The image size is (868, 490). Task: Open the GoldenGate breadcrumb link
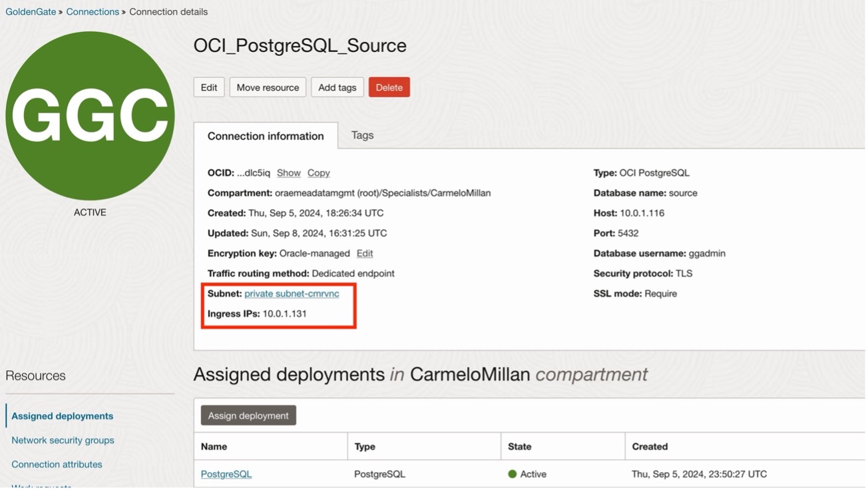point(31,12)
